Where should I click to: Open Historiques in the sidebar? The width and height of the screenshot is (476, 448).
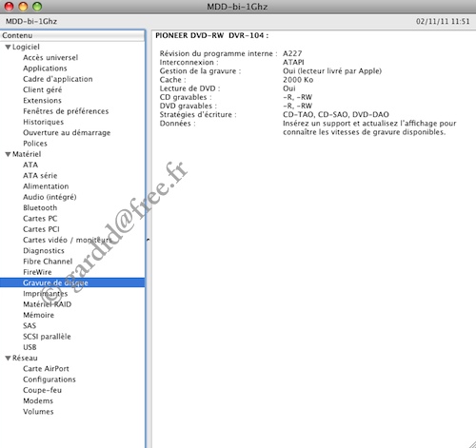point(43,122)
